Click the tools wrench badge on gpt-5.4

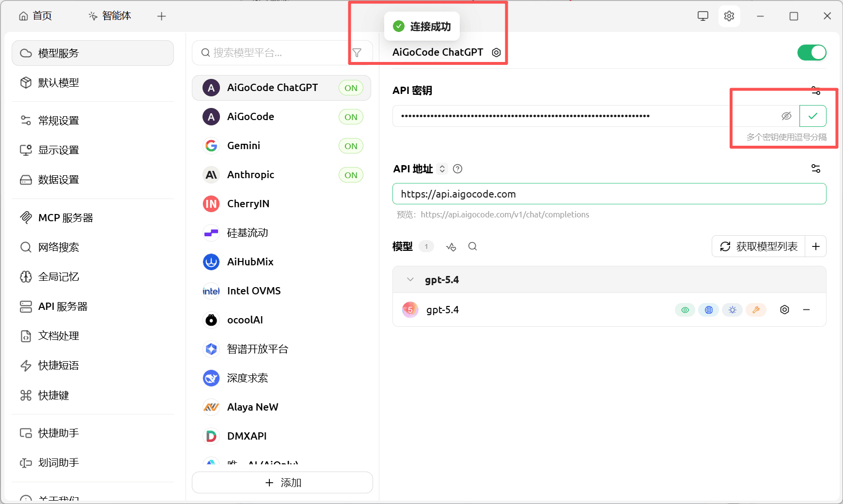point(756,310)
